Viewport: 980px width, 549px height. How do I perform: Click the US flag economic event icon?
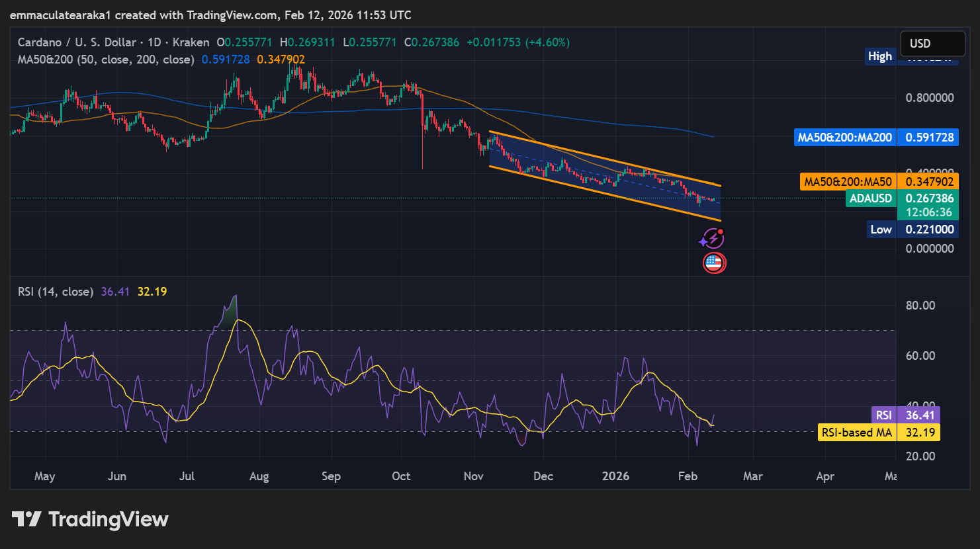(714, 263)
